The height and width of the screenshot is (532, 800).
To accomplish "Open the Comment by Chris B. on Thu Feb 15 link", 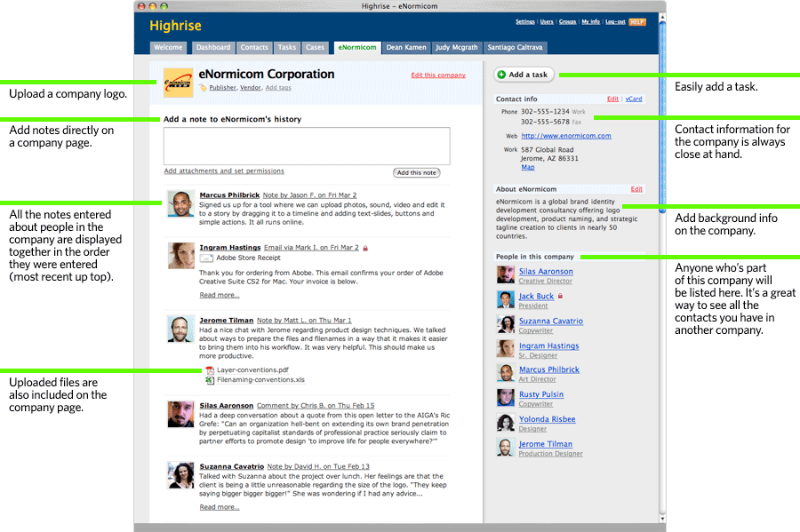I will 316,406.
